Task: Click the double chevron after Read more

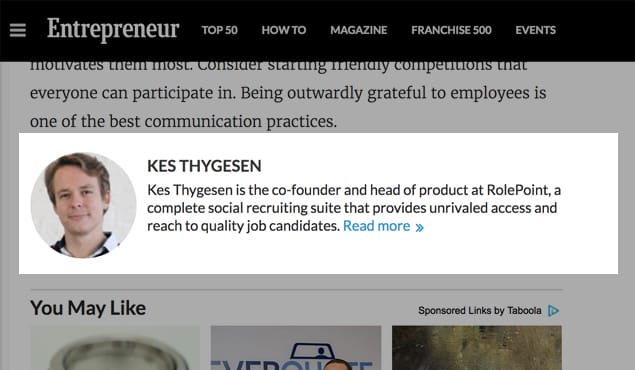Action: [420, 227]
